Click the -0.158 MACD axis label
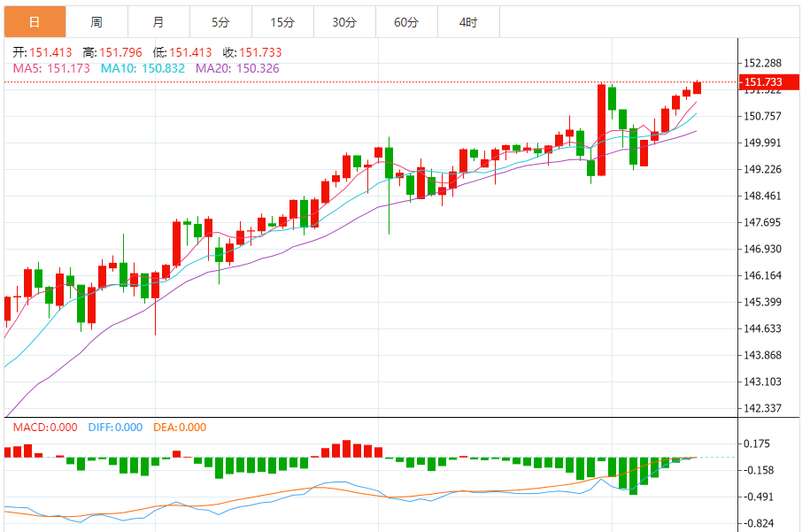Screen dimensions: 810x532 (x=759, y=470)
